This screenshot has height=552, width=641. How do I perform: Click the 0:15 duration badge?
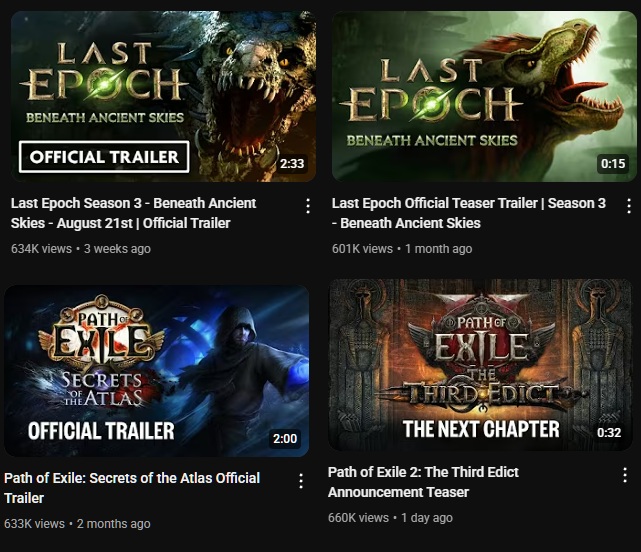[613, 164]
